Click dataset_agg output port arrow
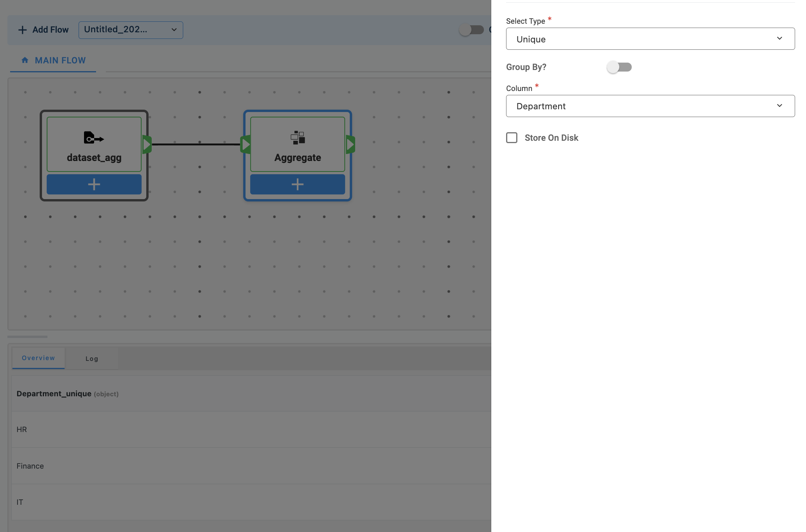Image resolution: width=806 pixels, height=532 pixels. 147,145
